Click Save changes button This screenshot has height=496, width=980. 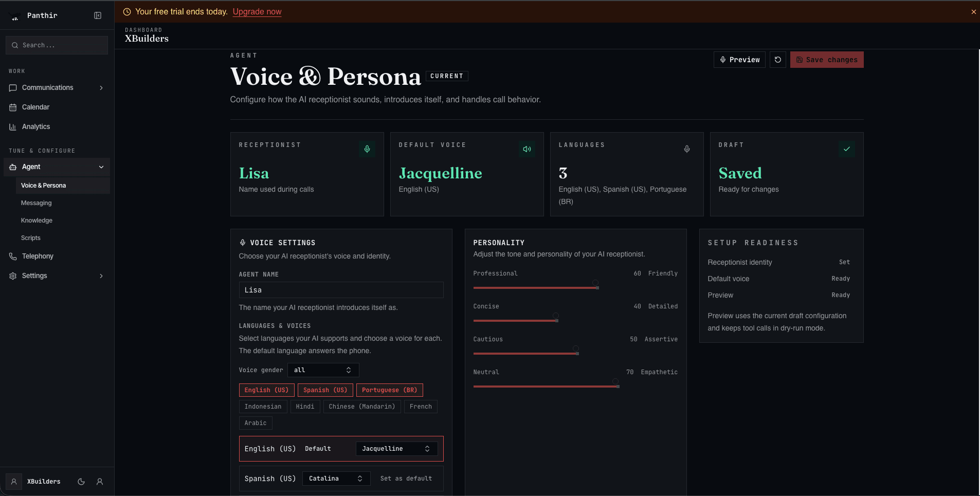coord(827,60)
